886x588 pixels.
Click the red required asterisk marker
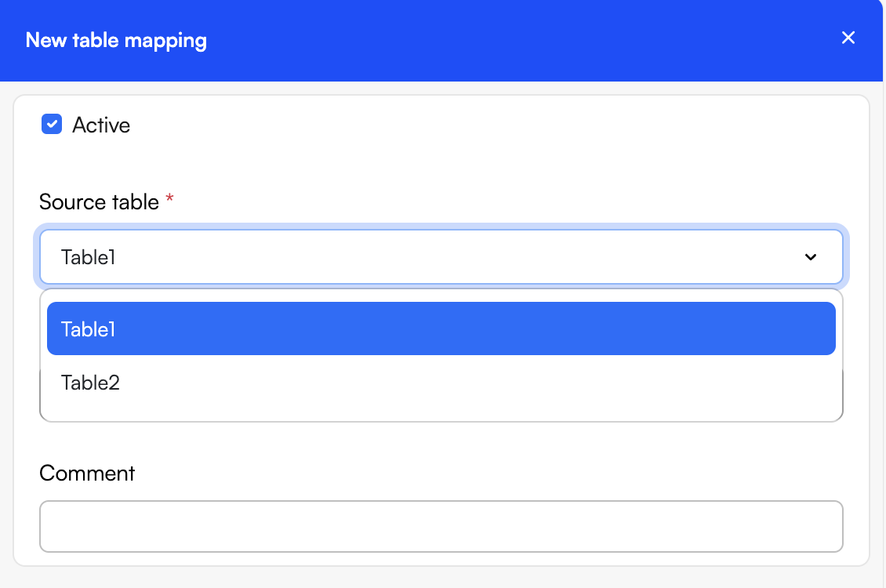click(x=169, y=201)
